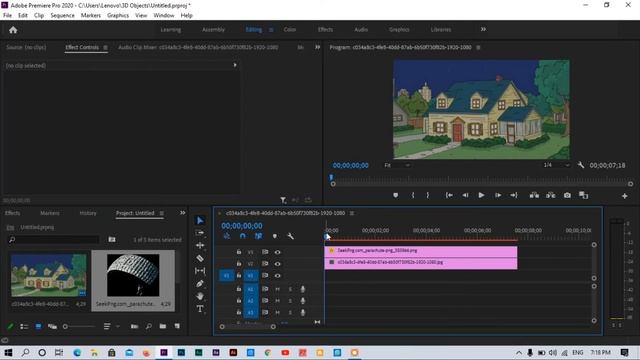Open the 1/4 playback resolution dropdown
The width and height of the screenshot is (640, 360).
coord(556,165)
